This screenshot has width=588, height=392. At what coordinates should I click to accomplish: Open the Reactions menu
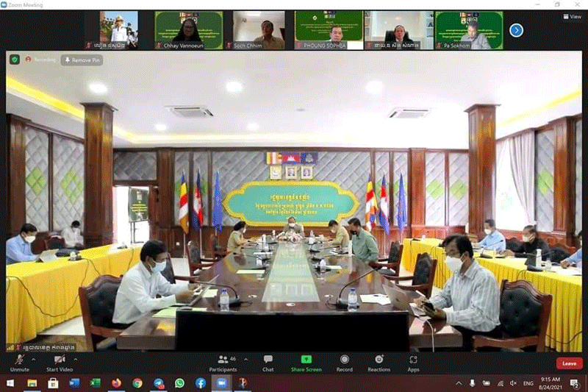[x=379, y=359]
